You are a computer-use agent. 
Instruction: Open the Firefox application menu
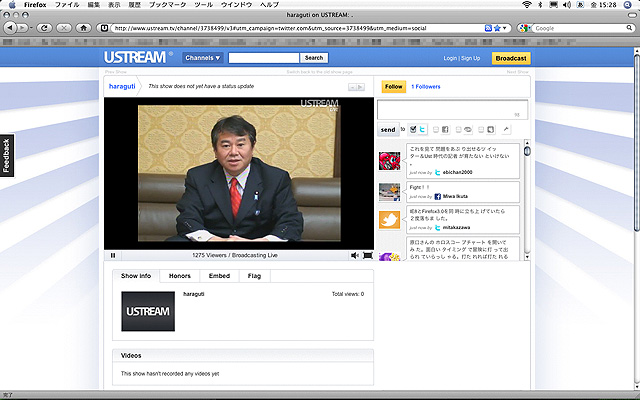pos(35,5)
